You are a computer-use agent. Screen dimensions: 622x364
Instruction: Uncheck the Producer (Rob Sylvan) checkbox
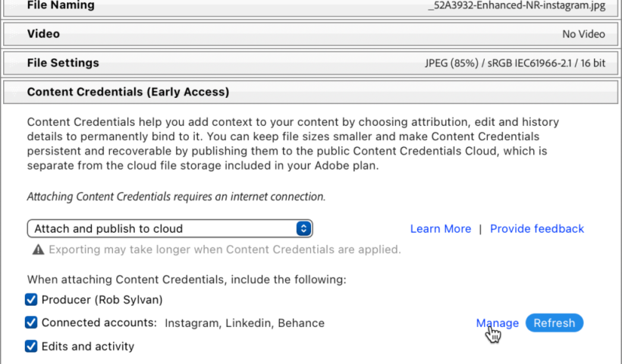pos(31,300)
